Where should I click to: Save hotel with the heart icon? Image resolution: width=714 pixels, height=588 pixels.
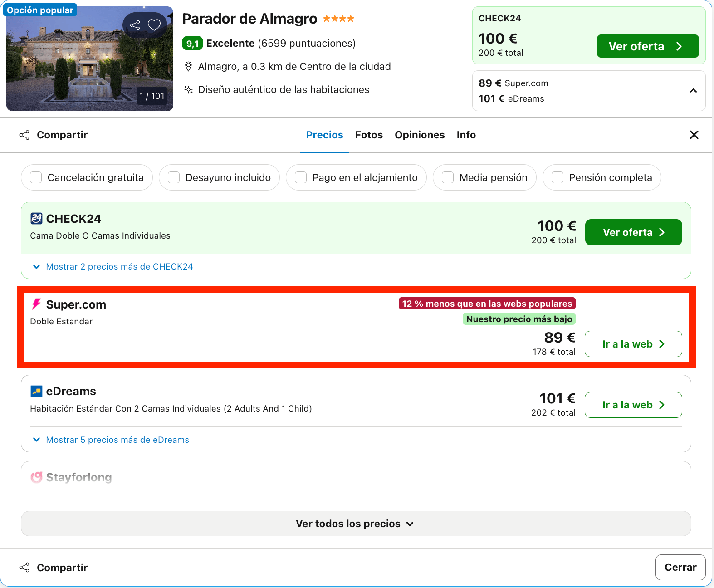[154, 25]
